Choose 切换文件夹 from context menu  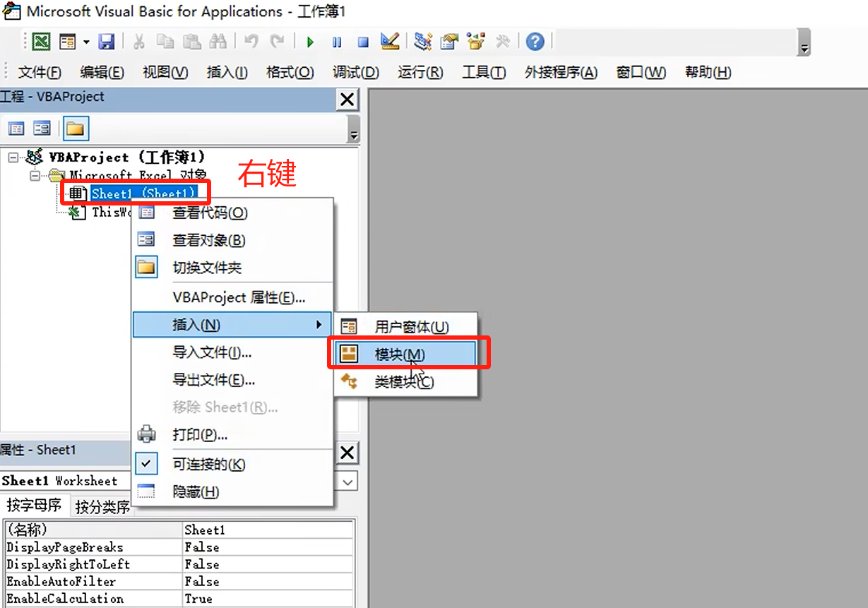pyautogui.click(x=232, y=268)
